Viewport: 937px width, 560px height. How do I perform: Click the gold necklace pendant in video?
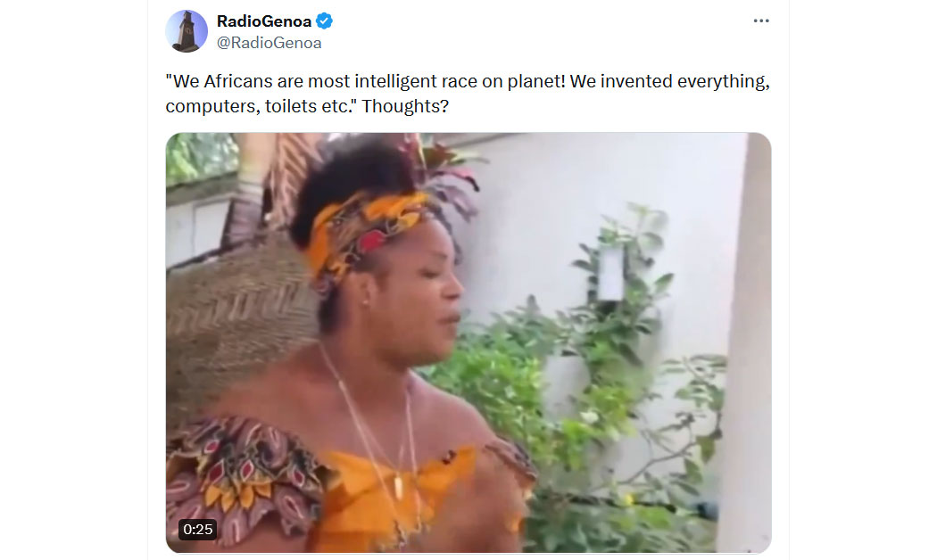coord(398,487)
